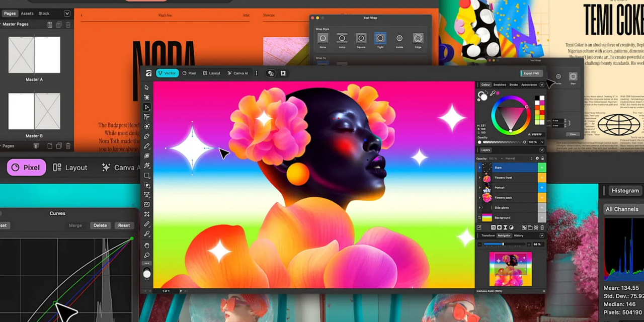The width and height of the screenshot is (644, 322).
Task: Click the Export PNG button
Action: point(531,73)
